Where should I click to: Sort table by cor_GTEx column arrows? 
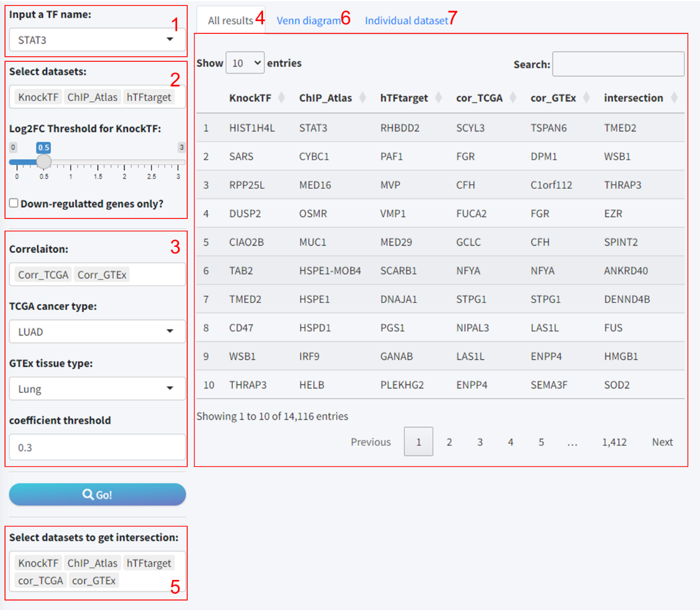[x=586, y=98]
